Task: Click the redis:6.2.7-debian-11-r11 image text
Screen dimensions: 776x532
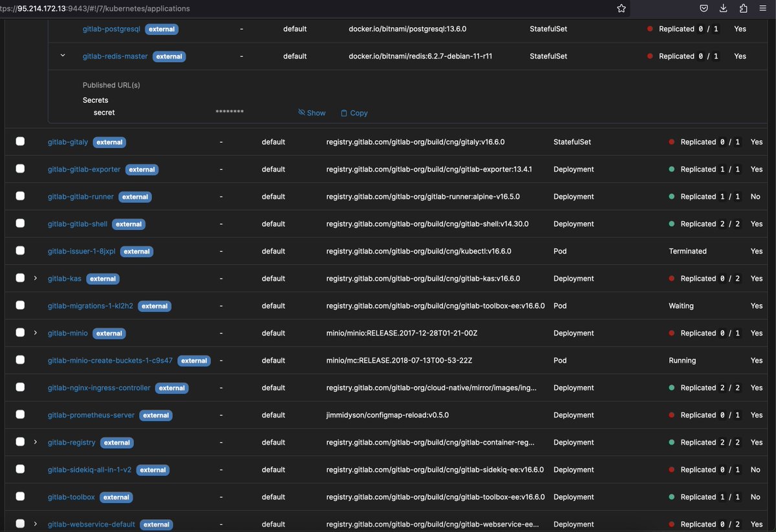Action: pos(420,56)
